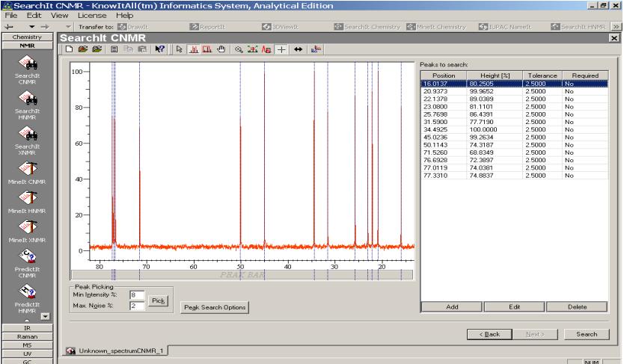Click the Min Intensity % input field
The image size is (624, 364).
coord(137,294)
